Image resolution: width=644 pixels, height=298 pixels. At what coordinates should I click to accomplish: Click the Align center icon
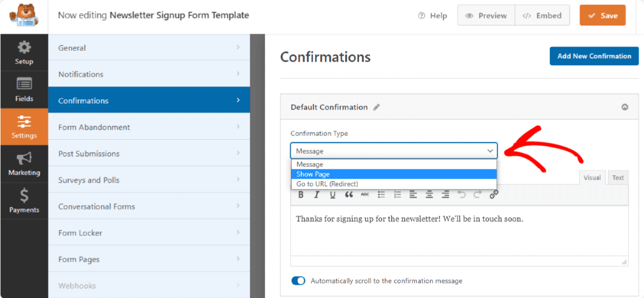(x=429, y=195)
